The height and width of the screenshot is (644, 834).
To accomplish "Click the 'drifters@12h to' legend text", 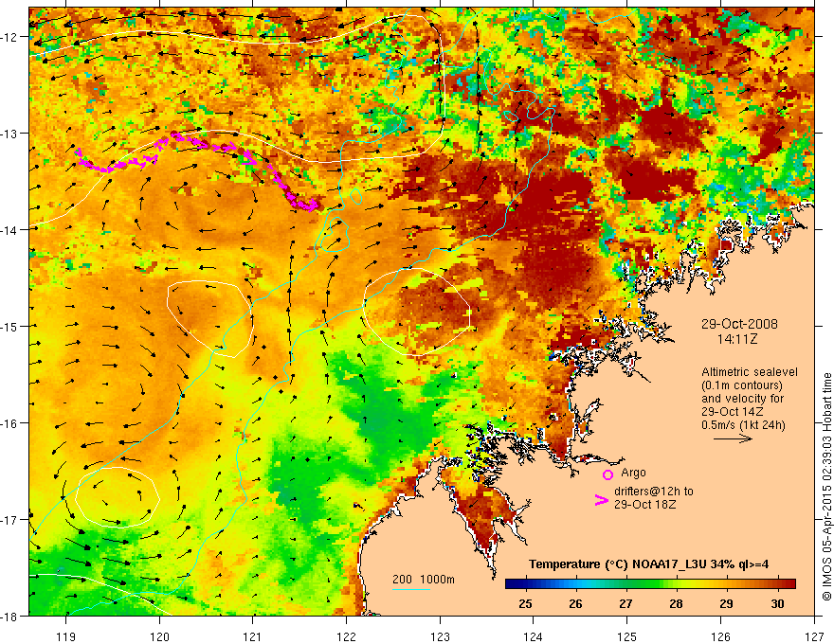I will click(654, 491).
